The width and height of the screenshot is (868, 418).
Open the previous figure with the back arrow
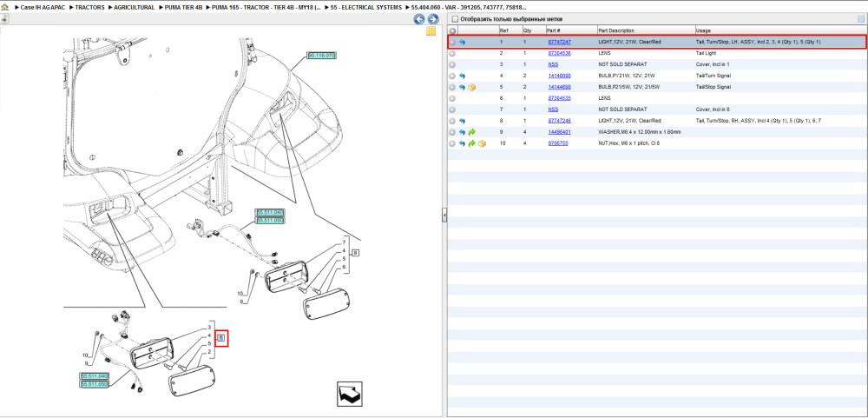click(419, 19)
